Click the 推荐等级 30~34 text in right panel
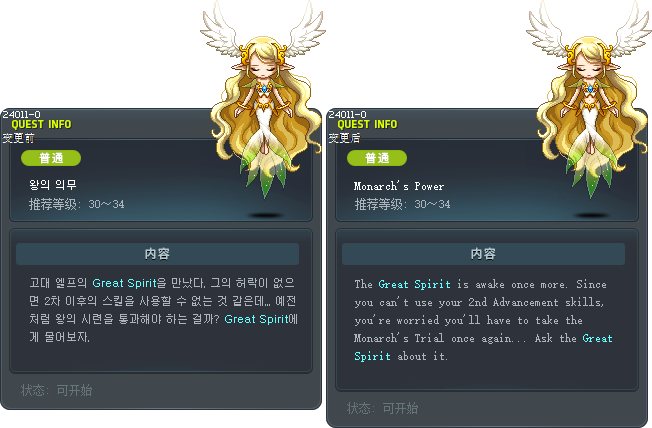 coord(403,204)
